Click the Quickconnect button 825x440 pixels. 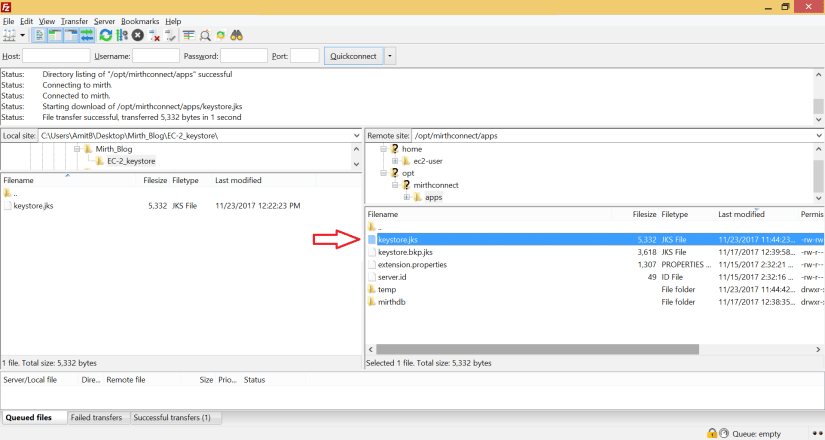coord(353,56)
